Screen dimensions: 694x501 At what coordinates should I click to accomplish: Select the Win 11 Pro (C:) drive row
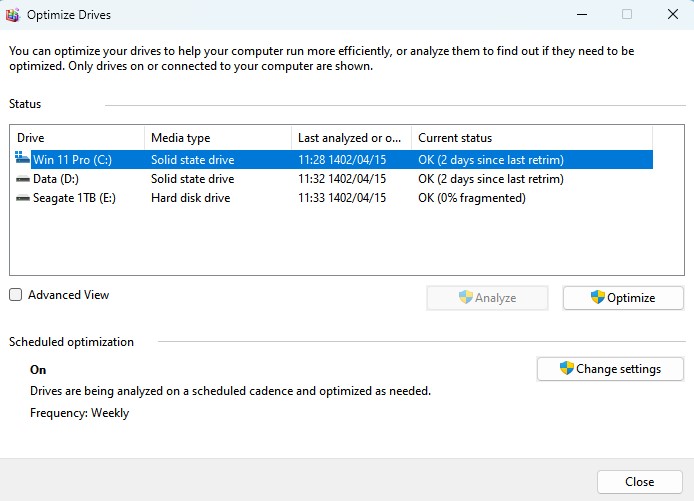[332, 160]
